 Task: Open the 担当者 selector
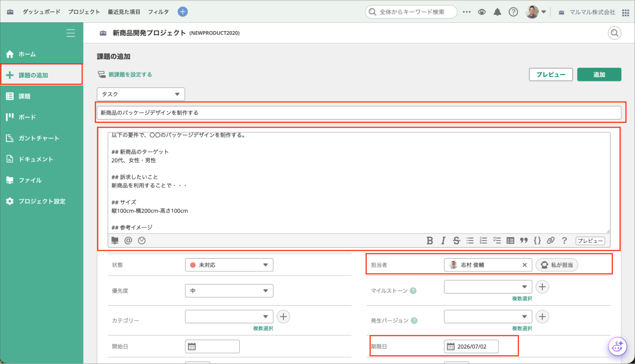pos(488,265)
